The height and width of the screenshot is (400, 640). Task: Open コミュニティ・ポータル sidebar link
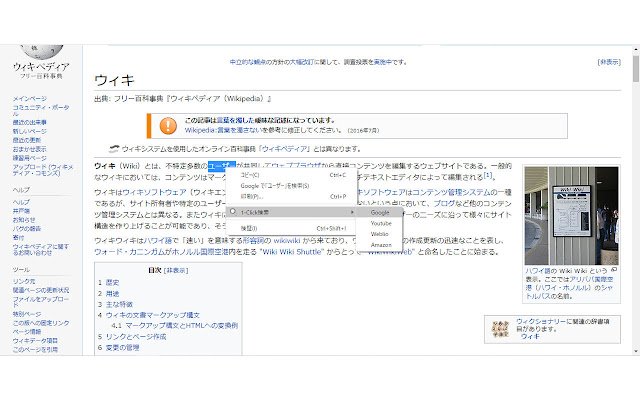click(41, 110)
